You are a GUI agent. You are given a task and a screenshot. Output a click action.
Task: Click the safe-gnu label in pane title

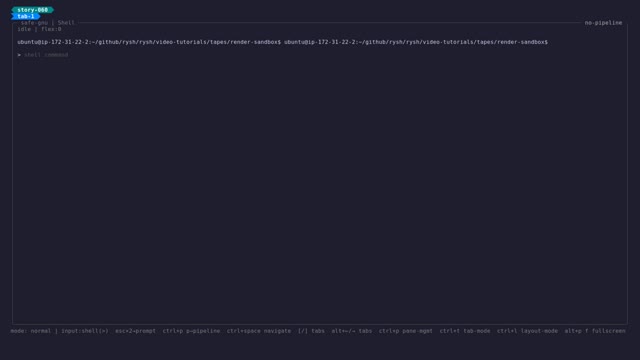[x=34, y=23]
